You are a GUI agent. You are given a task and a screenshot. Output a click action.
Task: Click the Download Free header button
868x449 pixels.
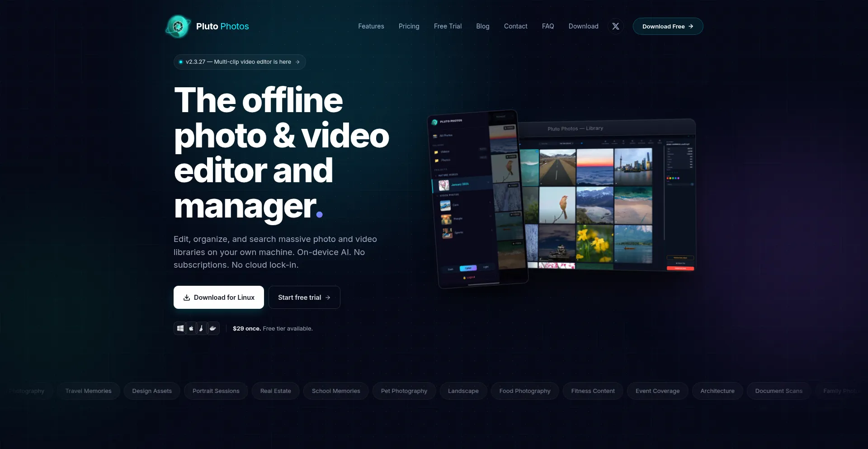[x=668, y=26]
